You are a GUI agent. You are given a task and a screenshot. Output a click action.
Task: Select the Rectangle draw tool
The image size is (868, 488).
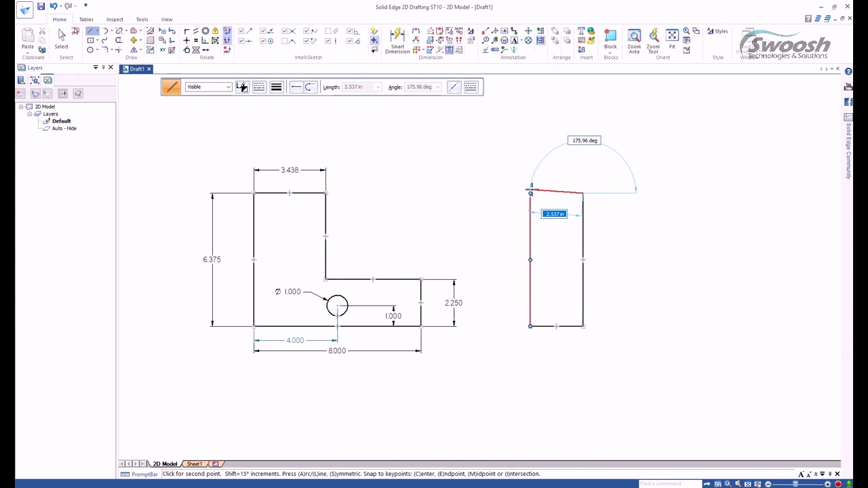click(x=90, y=41)
